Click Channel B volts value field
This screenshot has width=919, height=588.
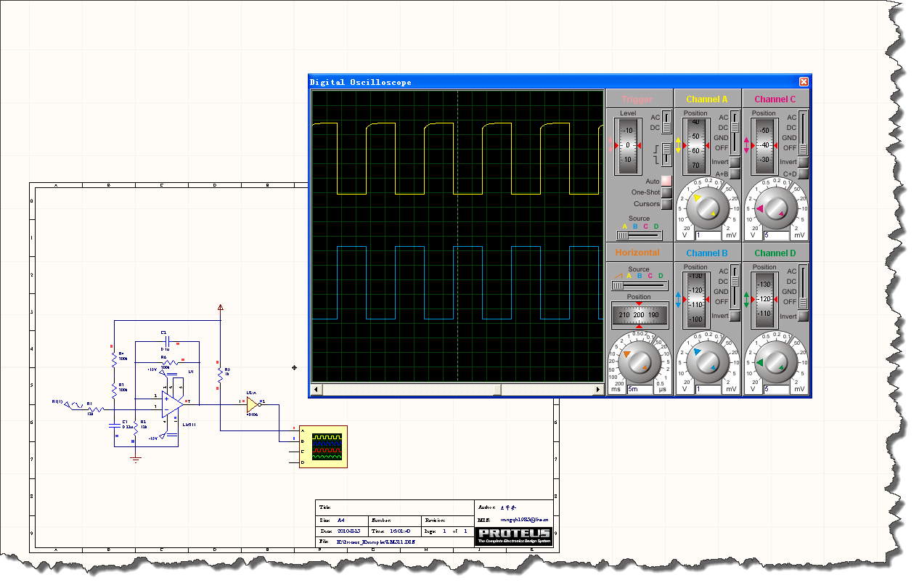(x=708, y=390)
